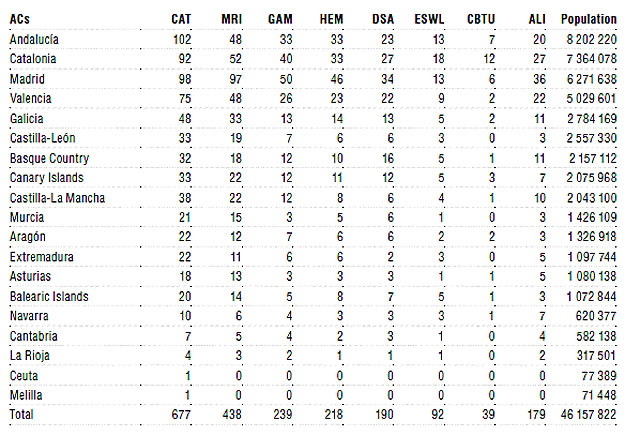The height and width of the screenshot is (436, 625).
Task: Click the Catalonia row label
Action: pos(33,59)
